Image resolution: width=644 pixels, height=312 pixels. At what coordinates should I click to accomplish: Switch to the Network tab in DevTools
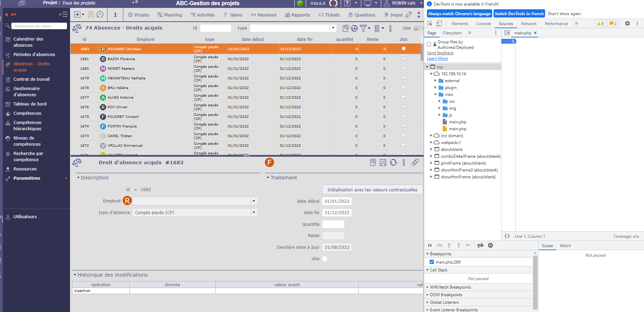[x=529, y=24]
